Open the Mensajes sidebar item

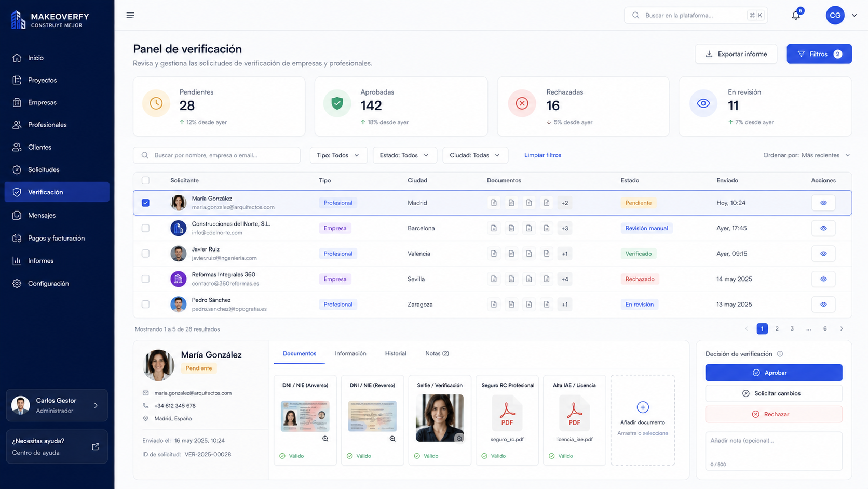coord(57,215)
